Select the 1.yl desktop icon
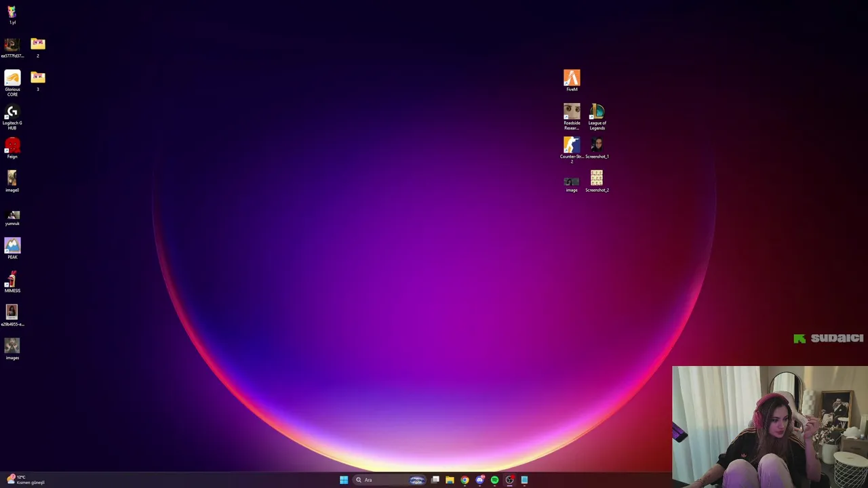The width and height of the screenshot is (868, 488). coord(12,15)
